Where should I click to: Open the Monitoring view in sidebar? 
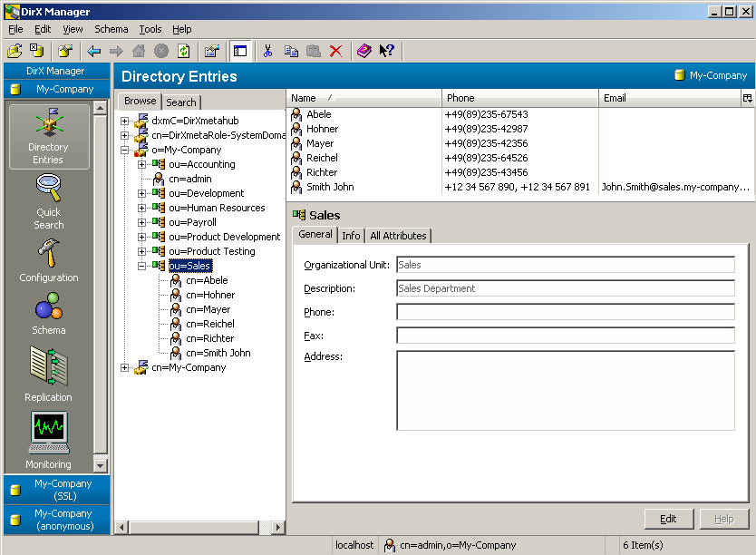click(49, 440)
